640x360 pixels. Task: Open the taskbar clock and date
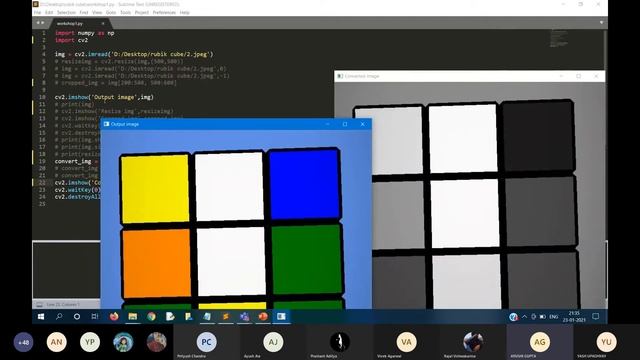574,316
